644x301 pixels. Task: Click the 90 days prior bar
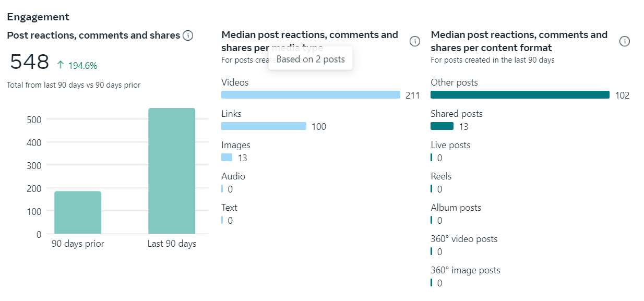pyautogui.click(x=78, y=212)
